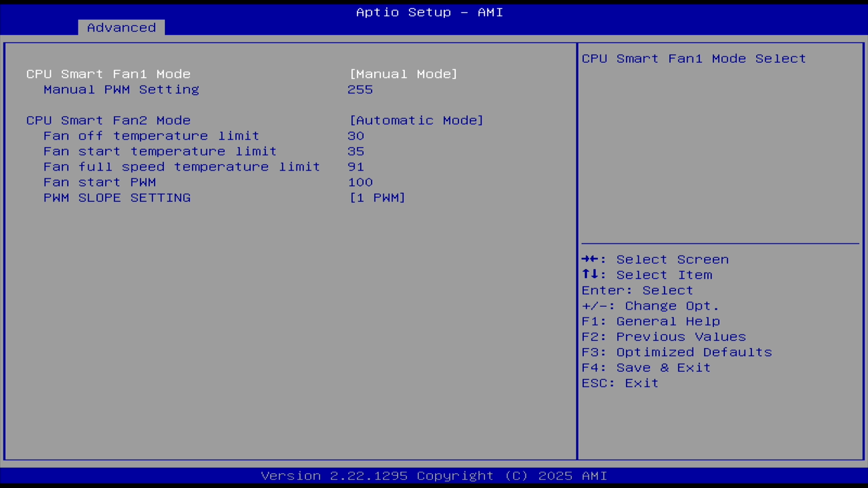
Task: Click the +/-: Change Opt. hint
Action: 650,306
